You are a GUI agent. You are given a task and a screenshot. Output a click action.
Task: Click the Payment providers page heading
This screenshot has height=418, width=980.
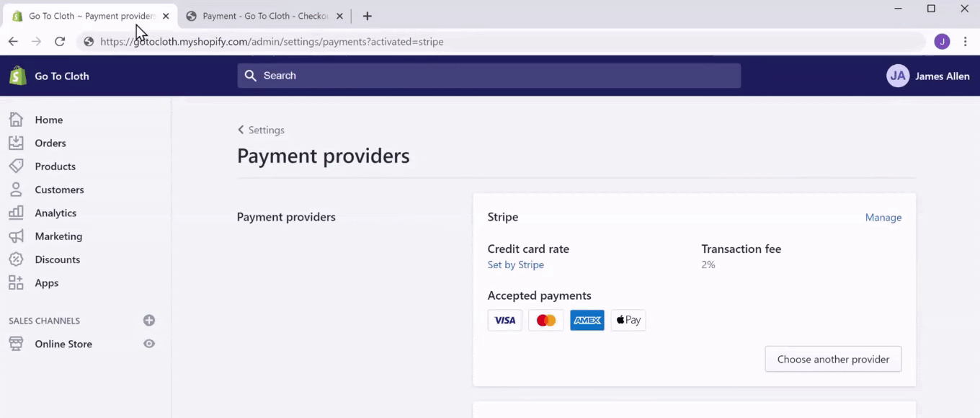point(324,156)
